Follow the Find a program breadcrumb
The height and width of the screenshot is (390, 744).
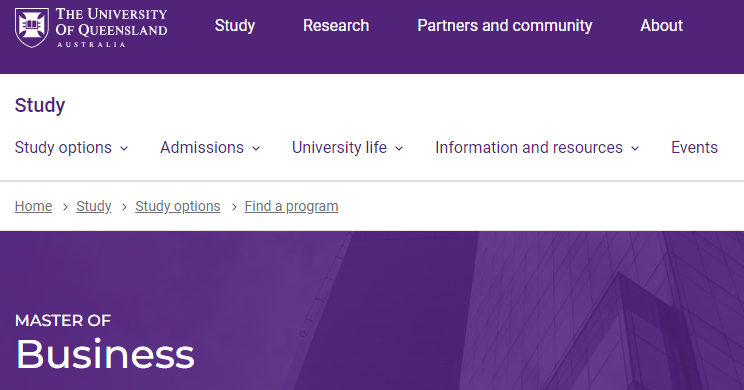pos(291,206)
